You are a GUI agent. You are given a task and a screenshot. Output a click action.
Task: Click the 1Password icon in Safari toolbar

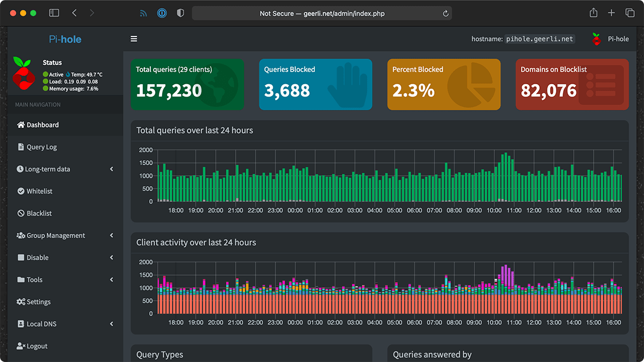pos(162,13)
